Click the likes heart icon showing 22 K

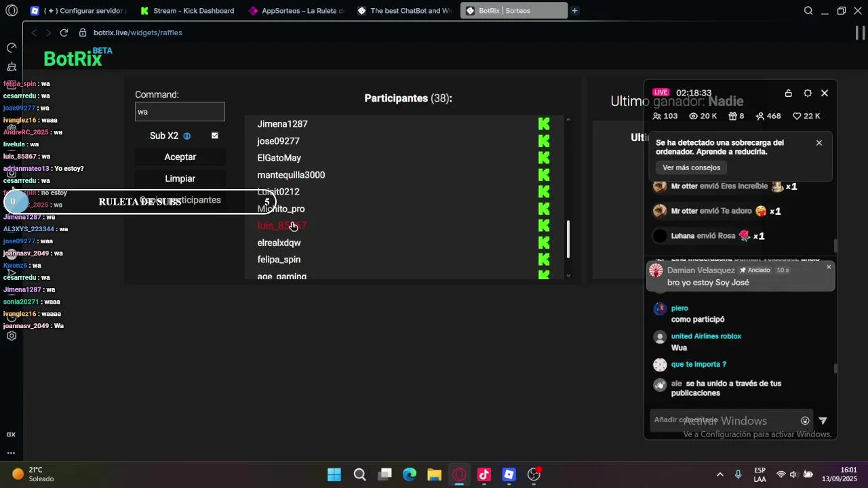point(797,117)
